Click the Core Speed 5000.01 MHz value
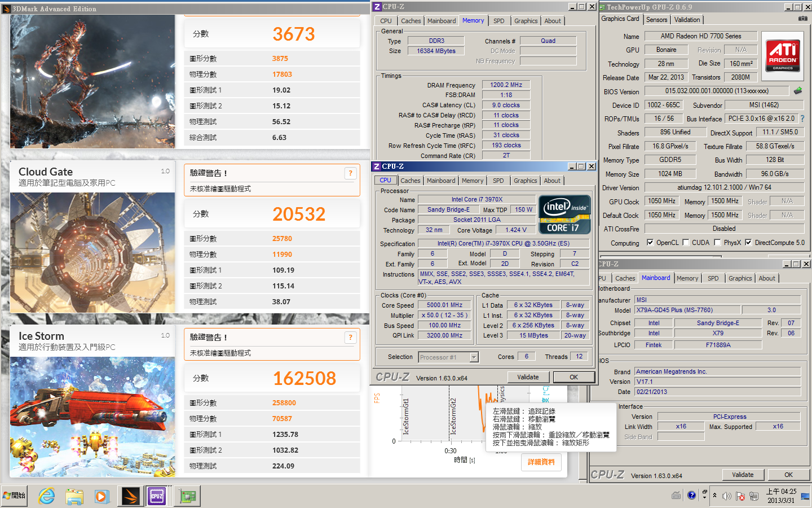Screen dimensions: 812x508 [444, 305]
